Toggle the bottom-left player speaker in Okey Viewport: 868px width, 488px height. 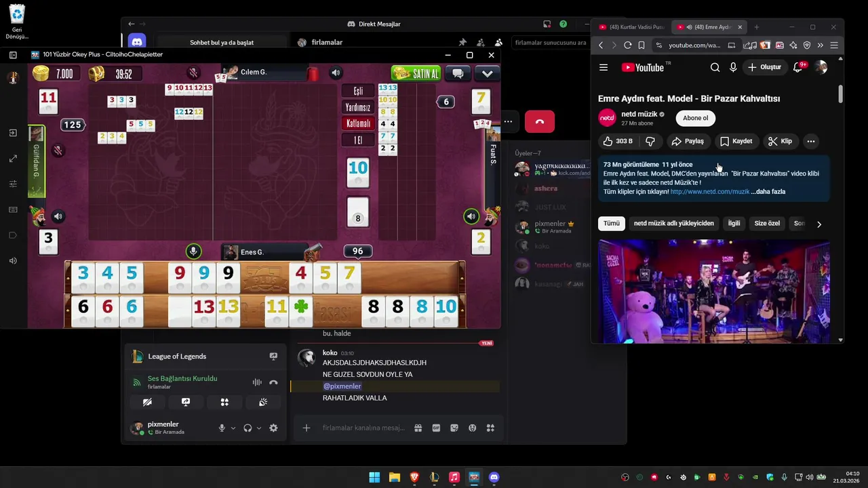click(x=58, y=217)
